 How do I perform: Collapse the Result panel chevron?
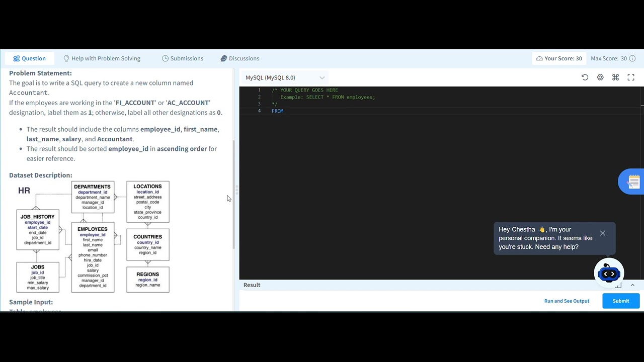(x=632, y=285)
